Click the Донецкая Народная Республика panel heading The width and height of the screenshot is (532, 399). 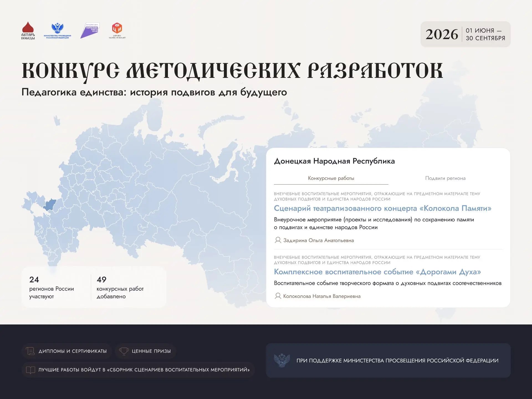click(334, 161)
